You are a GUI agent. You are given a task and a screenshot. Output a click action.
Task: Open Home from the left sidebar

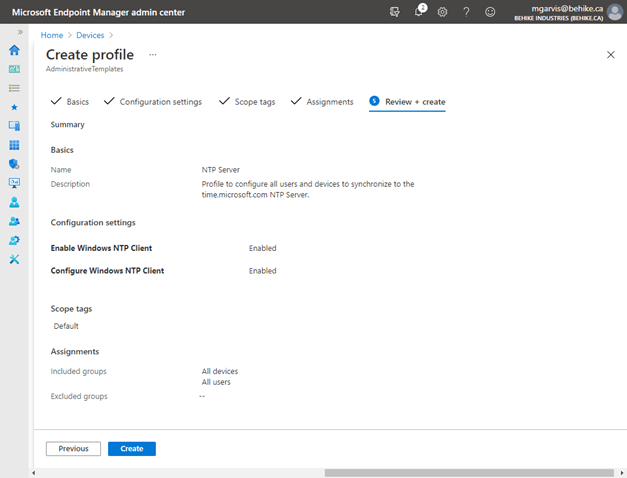pos(14,50)
